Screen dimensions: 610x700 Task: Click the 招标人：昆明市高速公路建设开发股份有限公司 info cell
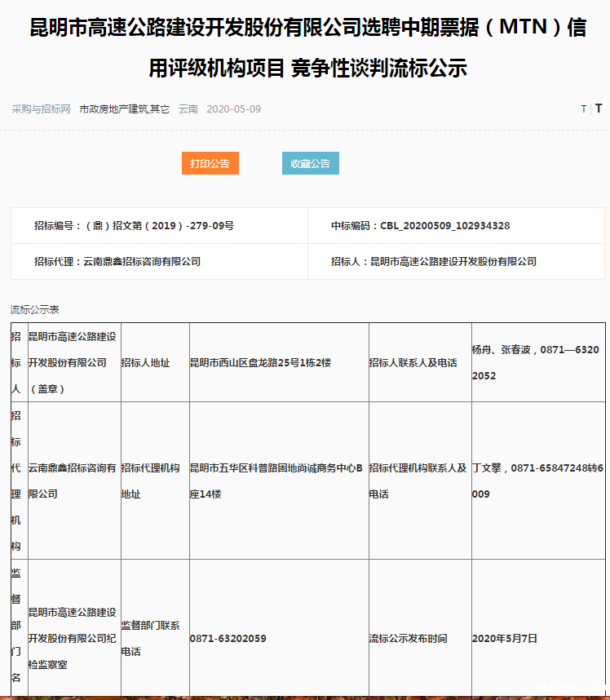456,261
